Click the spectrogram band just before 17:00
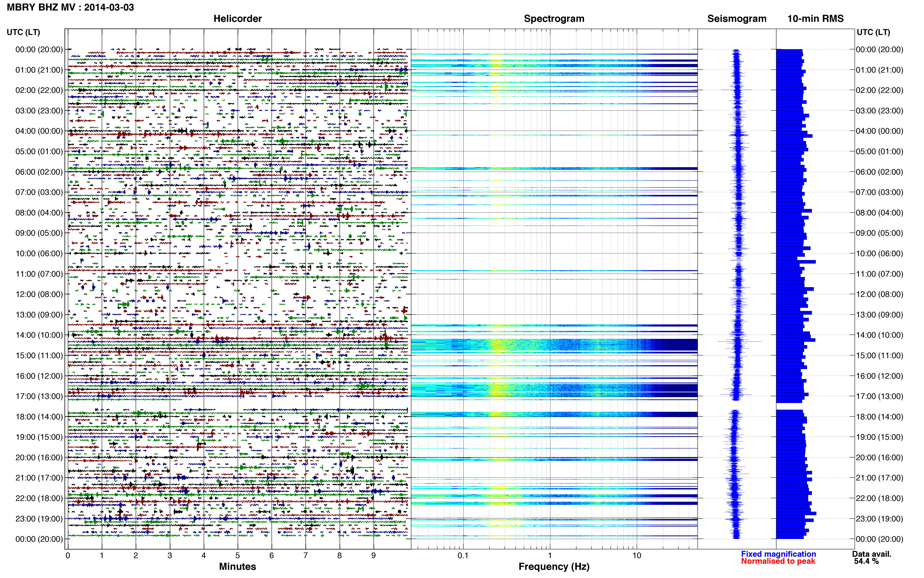The width and height of the screenshot is (924, 578). [554, 390]
